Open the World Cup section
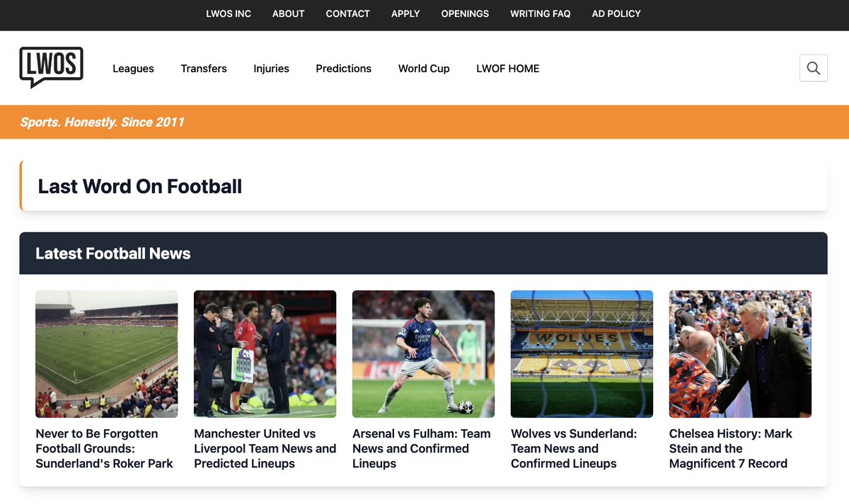The image size is (849, 504). tap(424, 69)
